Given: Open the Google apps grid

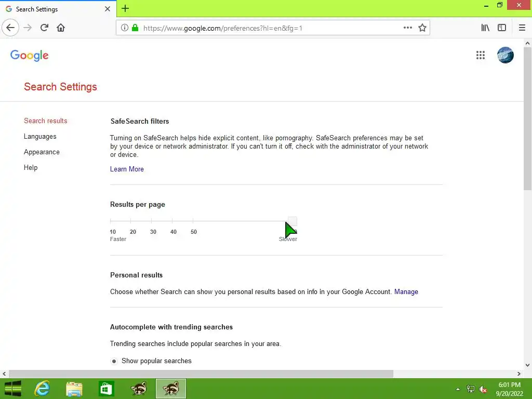Looking at the screenshot, I should coord(481,55).
